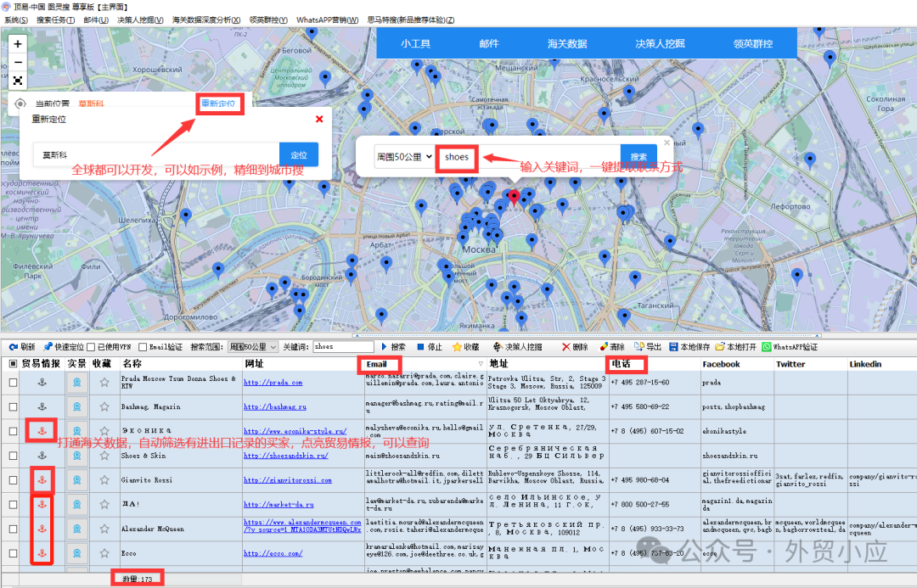
Task: Click 快速定位 pin in toolbar
Action: pos(63,347)
